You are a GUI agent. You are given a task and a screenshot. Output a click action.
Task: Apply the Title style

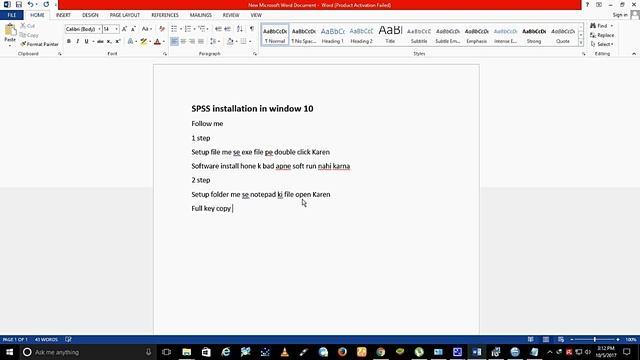pyautogui.click(x=390, y=35)
